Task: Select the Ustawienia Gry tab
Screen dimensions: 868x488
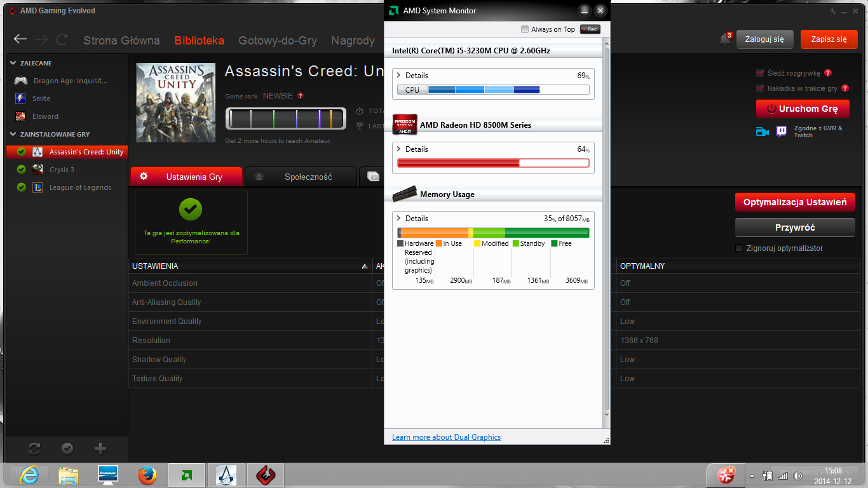Action: pos(186,177)
